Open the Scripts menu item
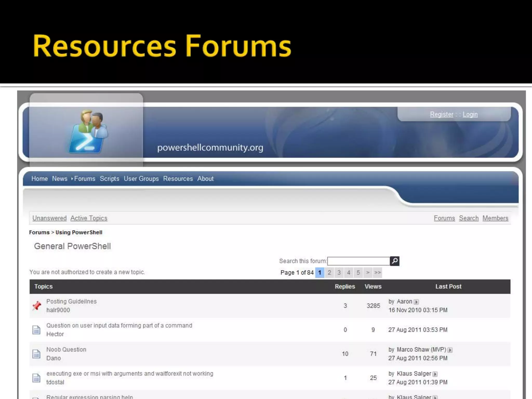Viewport: 532px width, 399px height. tap(109, 179)
